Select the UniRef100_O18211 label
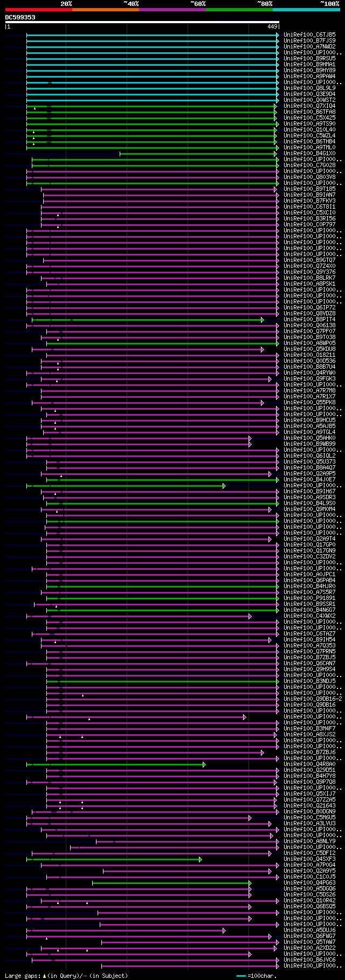 pyautogui.click(x=309, y=355)
